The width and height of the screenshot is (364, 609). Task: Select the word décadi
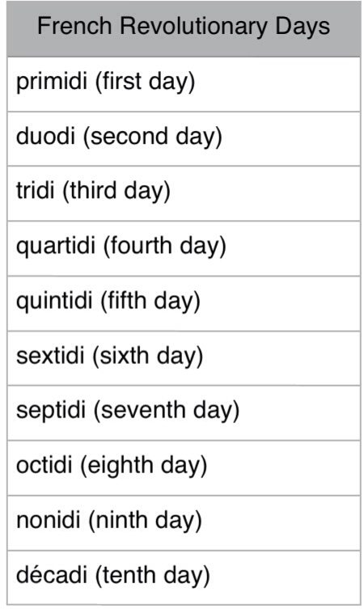pos(52,575)
